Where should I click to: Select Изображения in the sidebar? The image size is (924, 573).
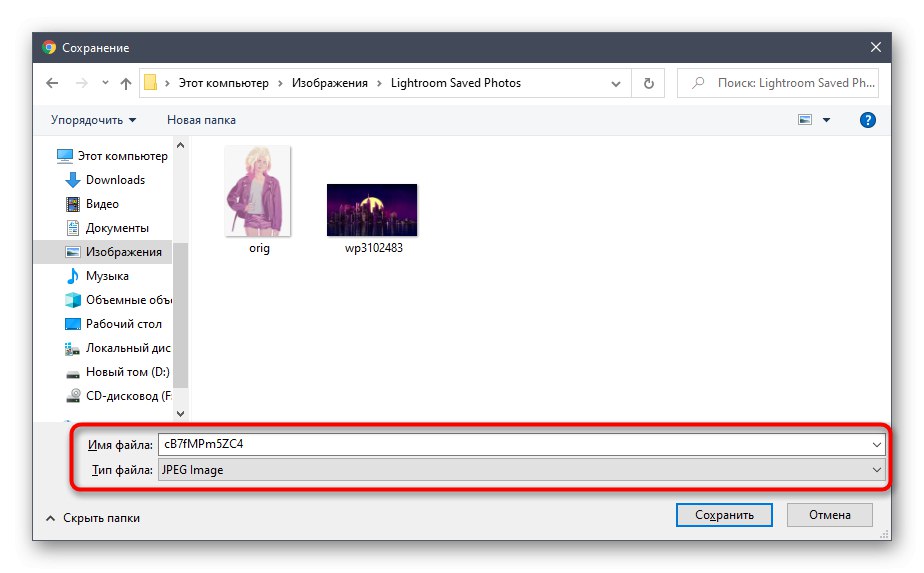tap(103, 252)
